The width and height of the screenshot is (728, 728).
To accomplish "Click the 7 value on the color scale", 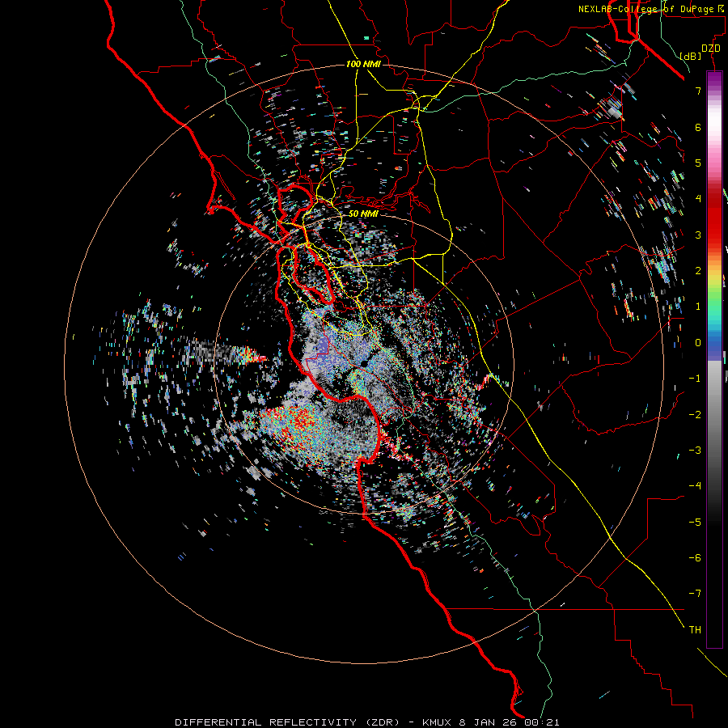I will click(x=698, y=91).
